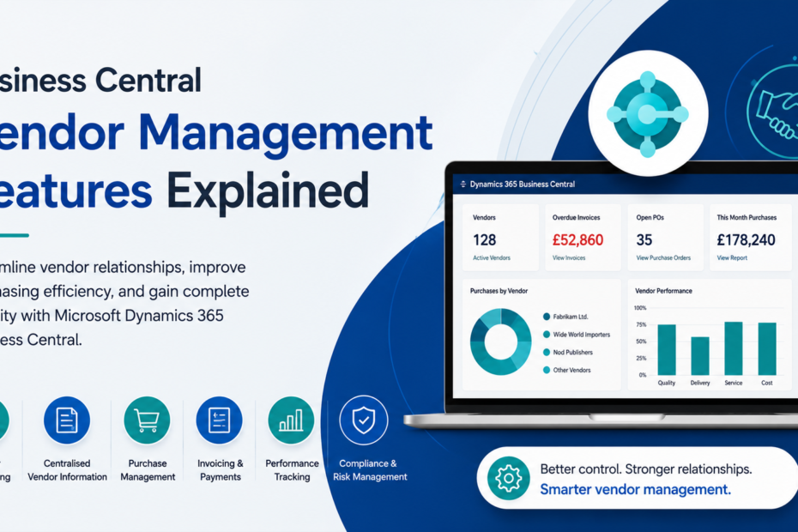This screenshot has width=798, height=532.
Task: Click the Performance Tracking label
Action: 292,470
